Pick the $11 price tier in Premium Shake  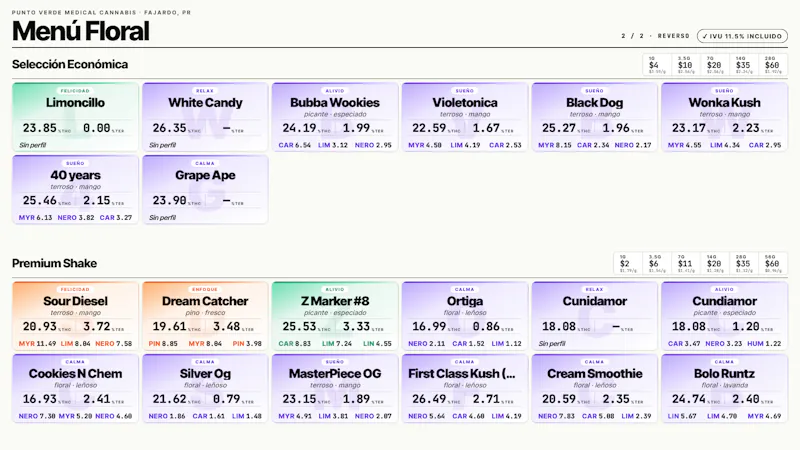point(685,264)
